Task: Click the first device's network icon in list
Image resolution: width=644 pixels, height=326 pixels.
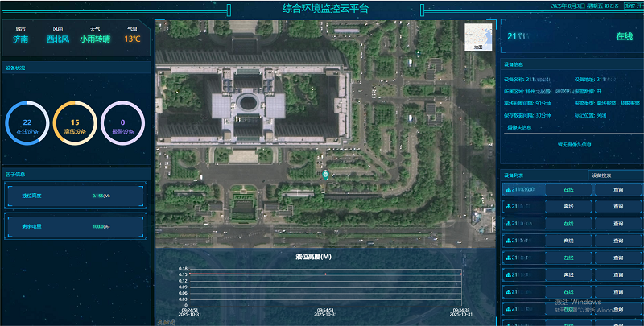Action: [506, 189]
